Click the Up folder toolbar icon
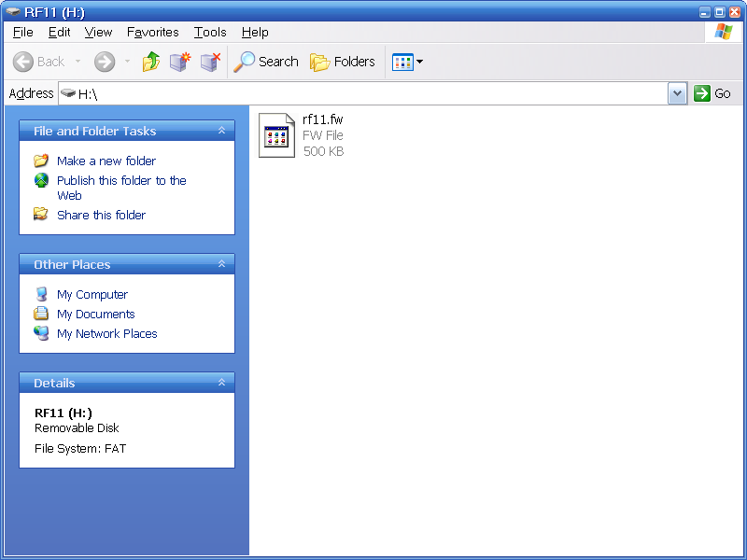Viewport: 747px width, 560px height. tap(151, 62)
